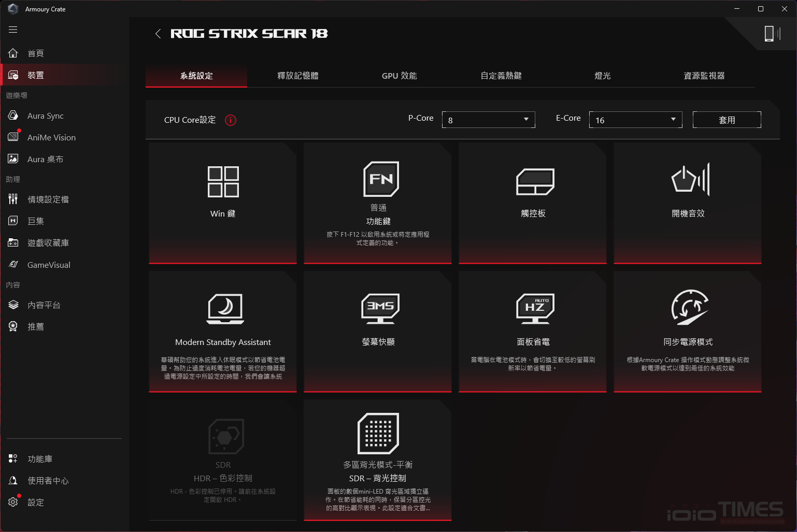797x532 pixels.
Task: Click the 套用 apply button
Action: click(727, 120)
